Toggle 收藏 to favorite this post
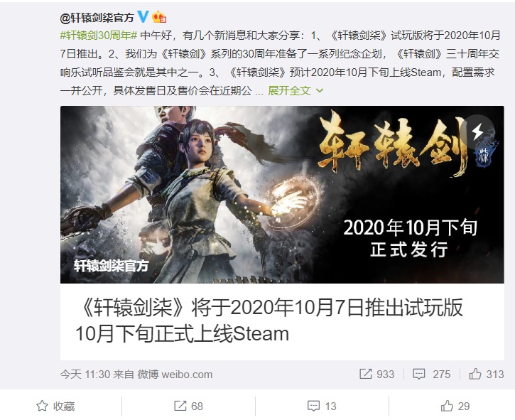515x420 pixels. click(x=55, y=406)
